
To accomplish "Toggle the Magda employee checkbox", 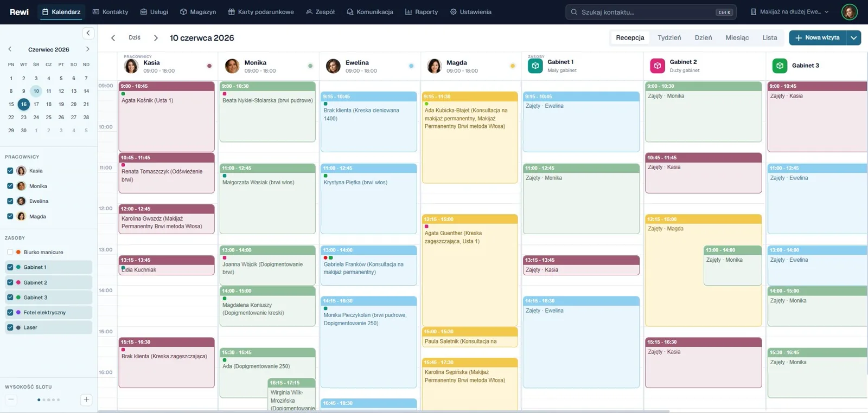I will tap(10, 216).
